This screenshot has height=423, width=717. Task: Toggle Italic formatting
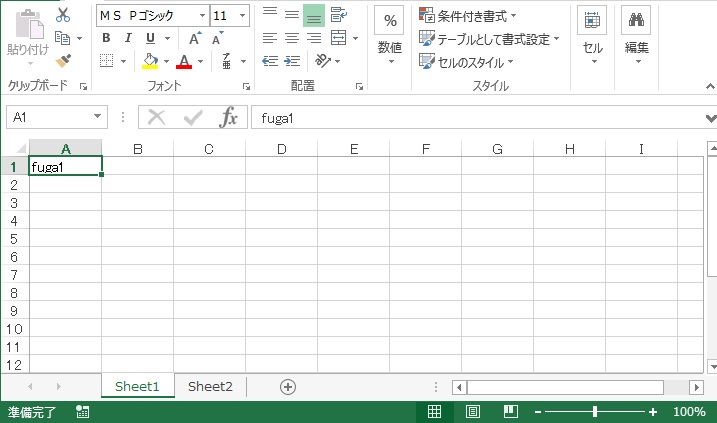[128, 38]
